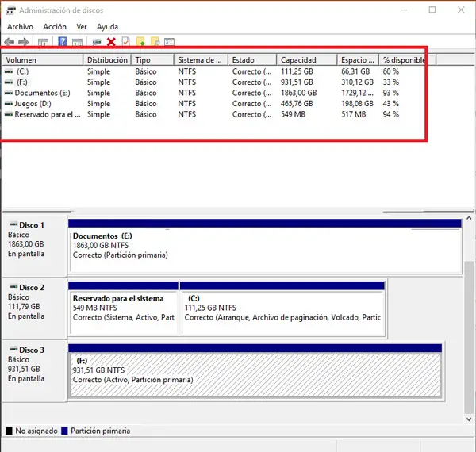Open Properties via the checkmark sheet icon
The height and width of the screenshot is (452, 476).
click(x=126, y=41)
